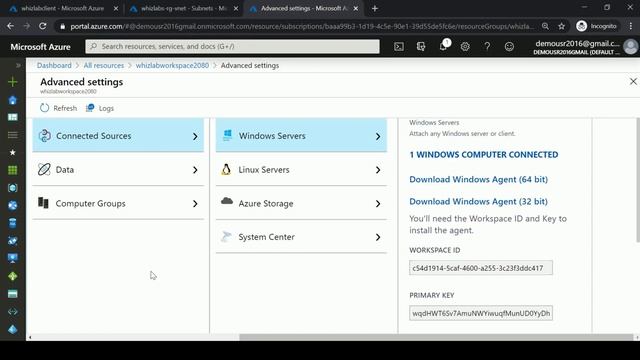Select Computer Groups category
Screen dimensions: 640x360
click(x=118, y=203)
